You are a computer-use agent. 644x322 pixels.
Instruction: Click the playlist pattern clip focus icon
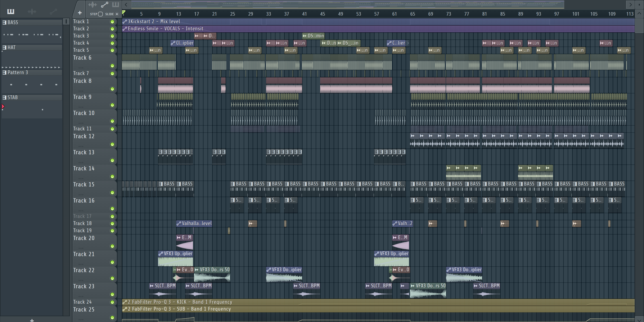point(116,4)
